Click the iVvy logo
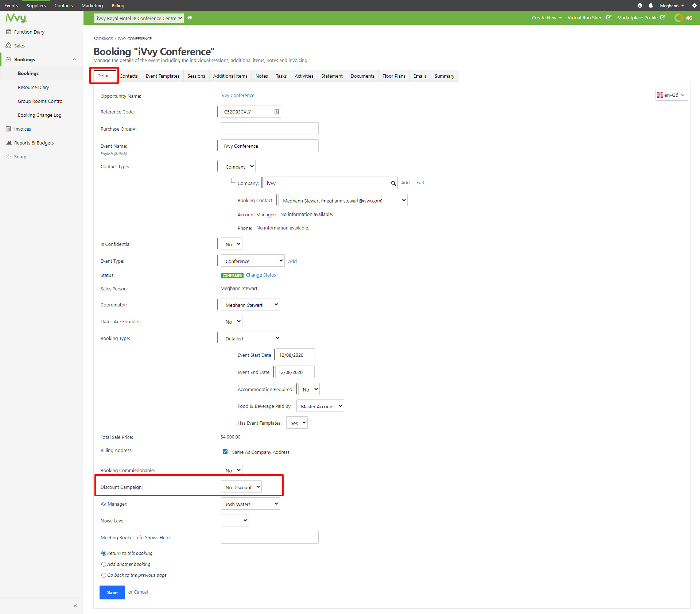 16,18
